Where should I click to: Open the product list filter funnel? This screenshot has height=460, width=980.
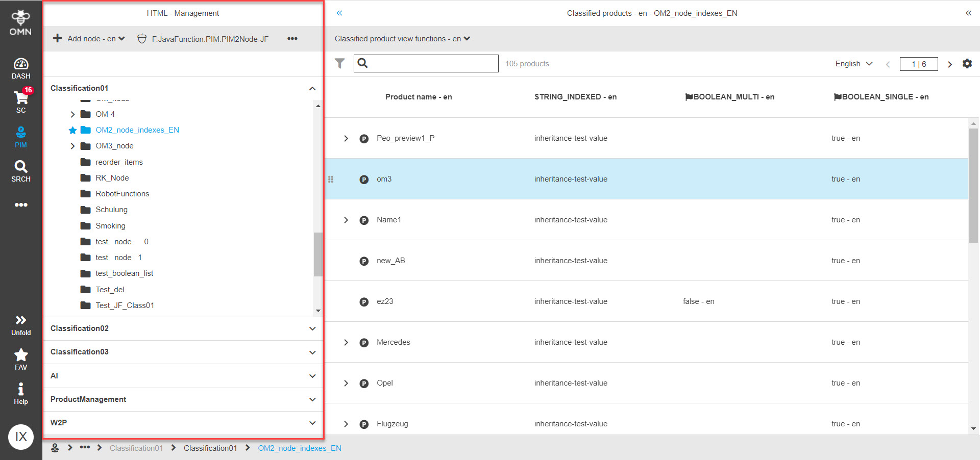[x=340, y=63]
